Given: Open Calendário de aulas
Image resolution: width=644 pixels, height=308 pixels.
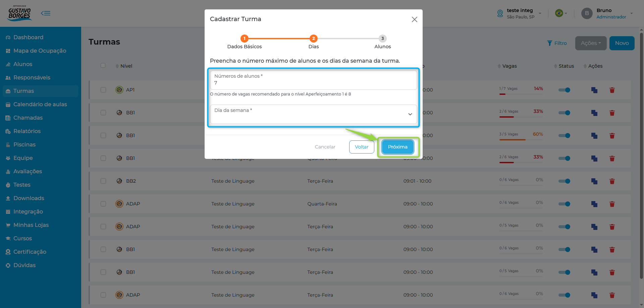Looking at the screenshot, I should [x=40, y=104].
